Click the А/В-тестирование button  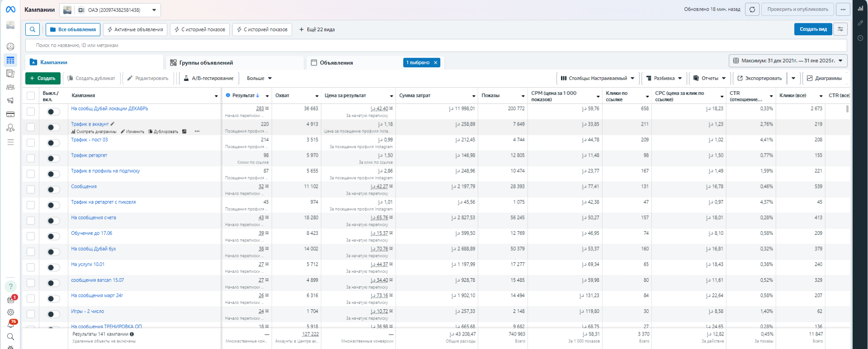(209, 78)
